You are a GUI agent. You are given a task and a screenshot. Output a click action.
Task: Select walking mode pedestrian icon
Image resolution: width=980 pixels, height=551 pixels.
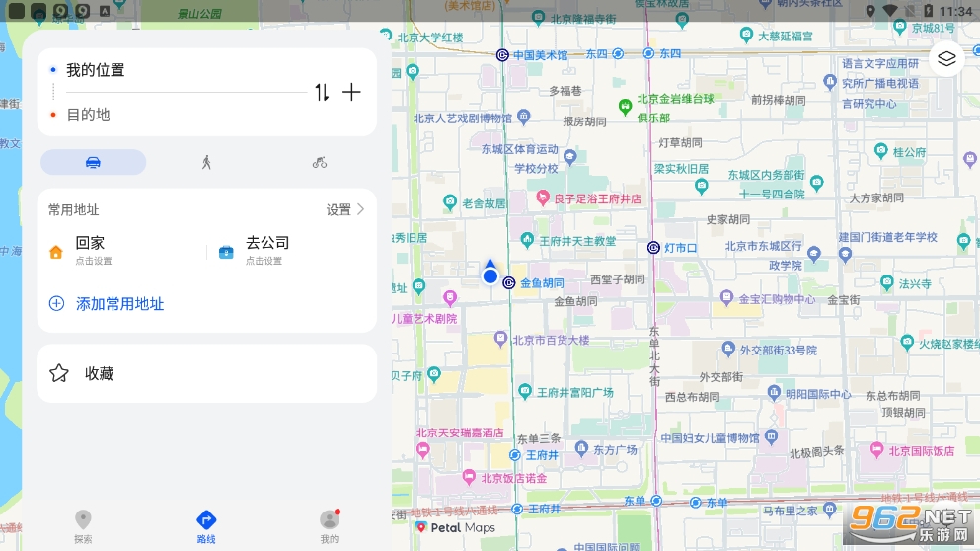point(206,162)
